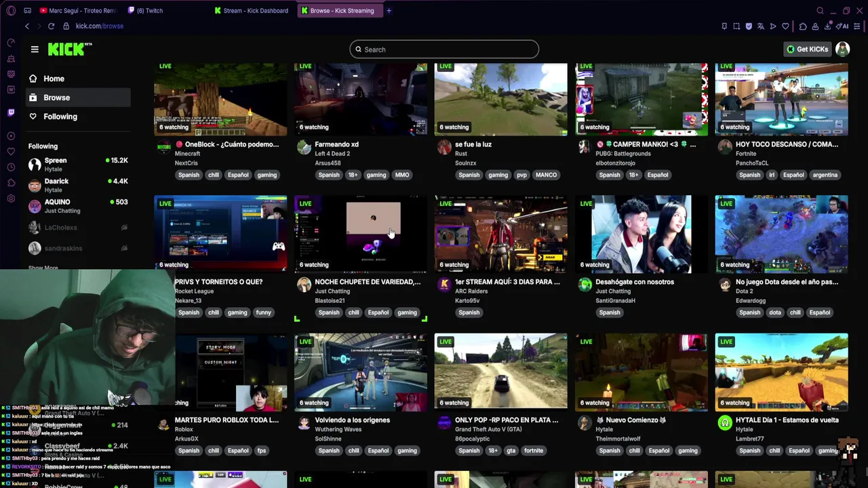Click the fortnite tag under 86pocalyptic stream
Viewport: 868px width, 488px height.
pos(534,451)
